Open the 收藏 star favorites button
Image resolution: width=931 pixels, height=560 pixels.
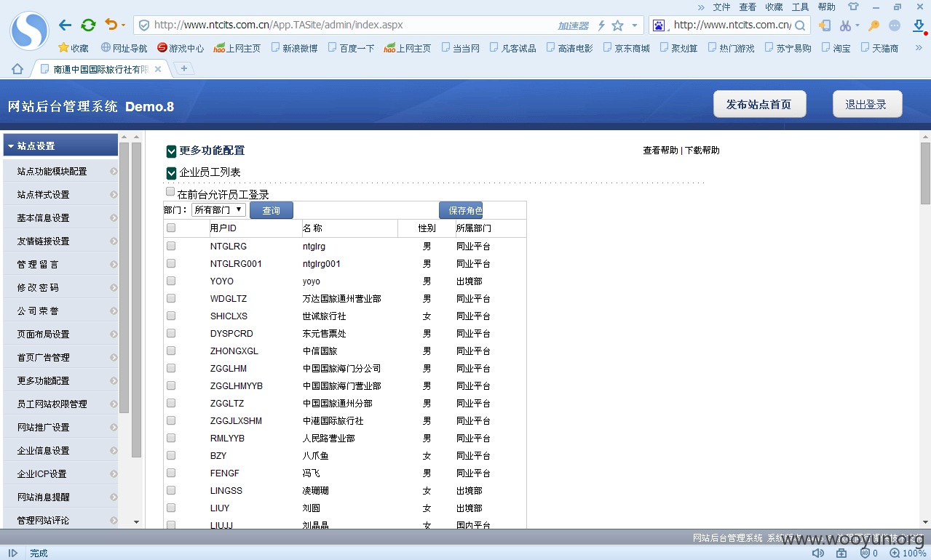[74, 48]
